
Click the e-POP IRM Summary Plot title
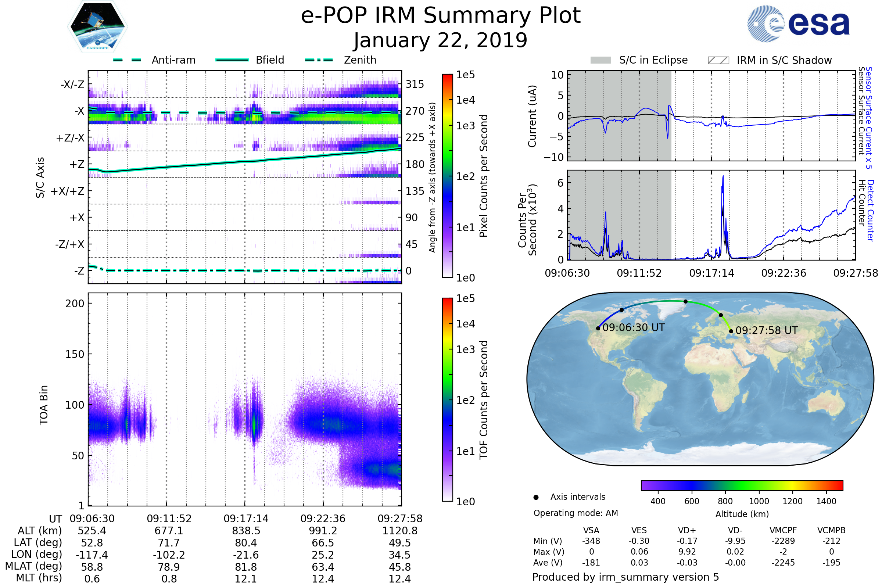(441, 16)
